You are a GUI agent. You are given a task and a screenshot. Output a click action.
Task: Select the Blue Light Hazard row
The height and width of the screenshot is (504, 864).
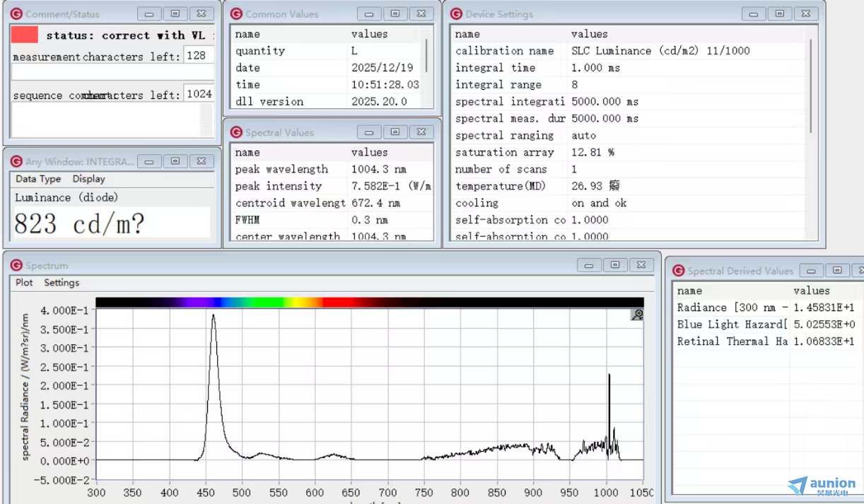pyautogui.click(x=732, y=324)
